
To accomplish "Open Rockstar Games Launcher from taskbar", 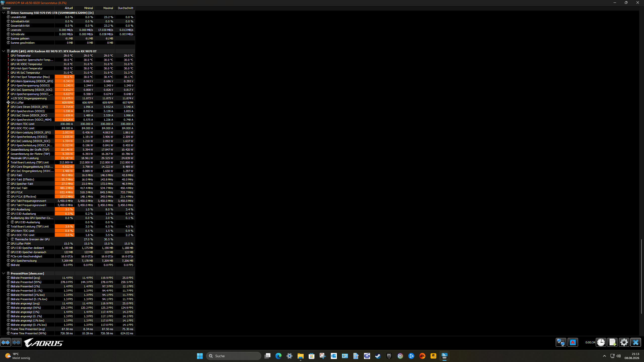I will tap(433, 356).
